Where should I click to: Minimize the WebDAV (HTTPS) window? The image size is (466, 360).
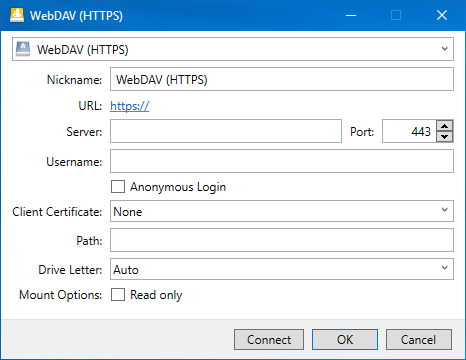click(351, 15)
